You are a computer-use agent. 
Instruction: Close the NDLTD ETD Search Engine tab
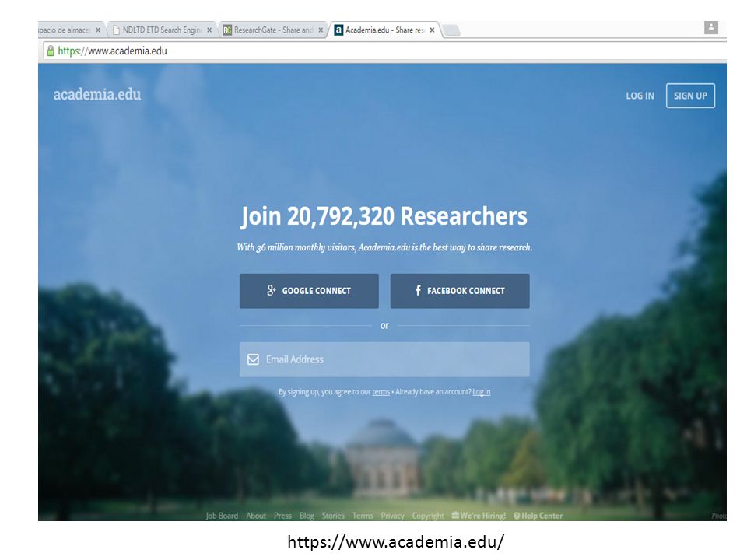tap(209, 30)
